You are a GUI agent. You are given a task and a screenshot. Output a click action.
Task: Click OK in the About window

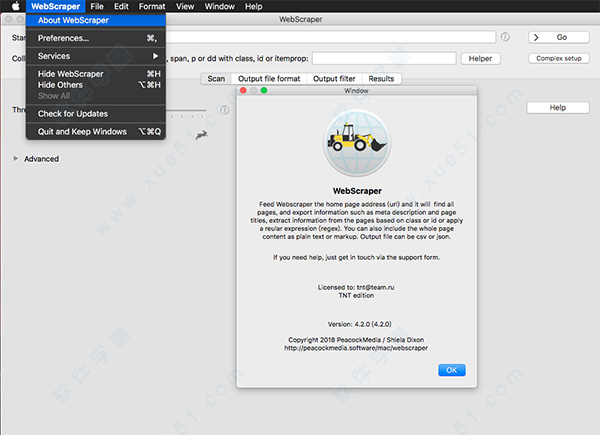point(452,370)
